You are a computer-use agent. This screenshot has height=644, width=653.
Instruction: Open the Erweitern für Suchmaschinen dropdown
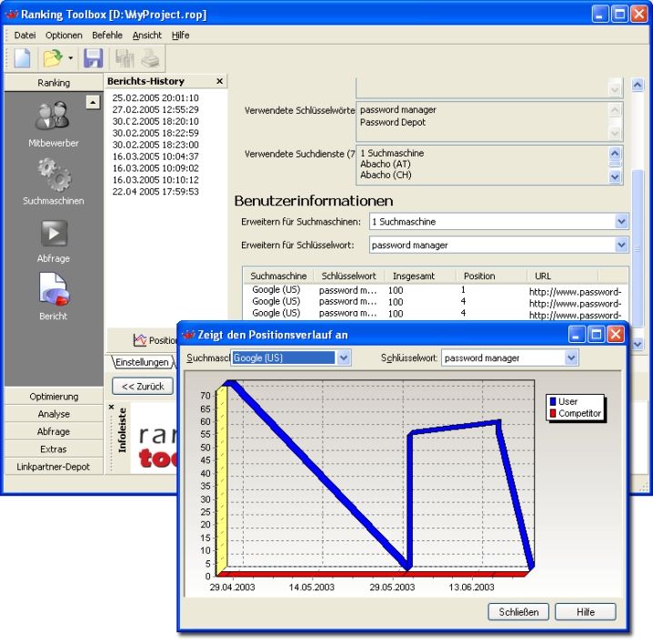(621, 222)
